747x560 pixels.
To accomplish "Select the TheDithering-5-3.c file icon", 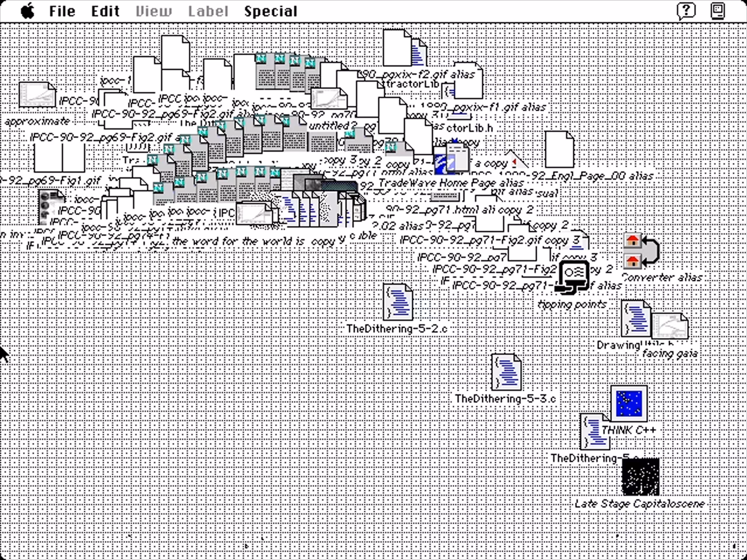I will (506, 372).
